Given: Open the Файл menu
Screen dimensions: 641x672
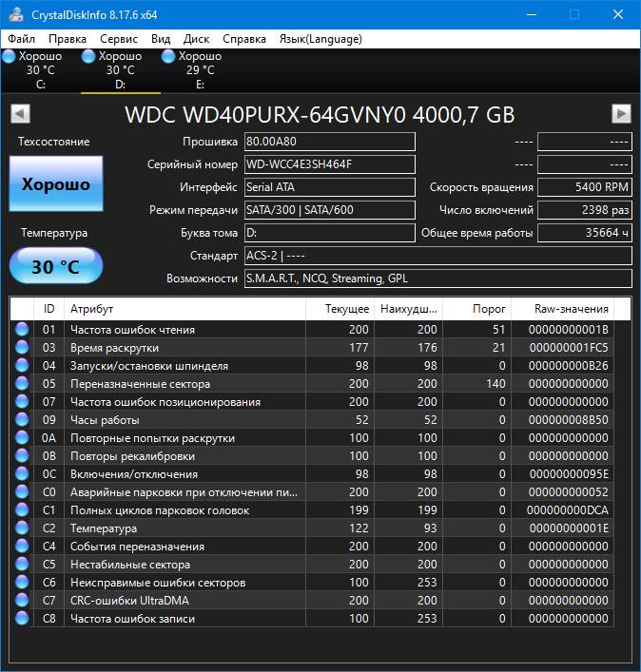Looking at the screenshot, I should coord(21,39).
